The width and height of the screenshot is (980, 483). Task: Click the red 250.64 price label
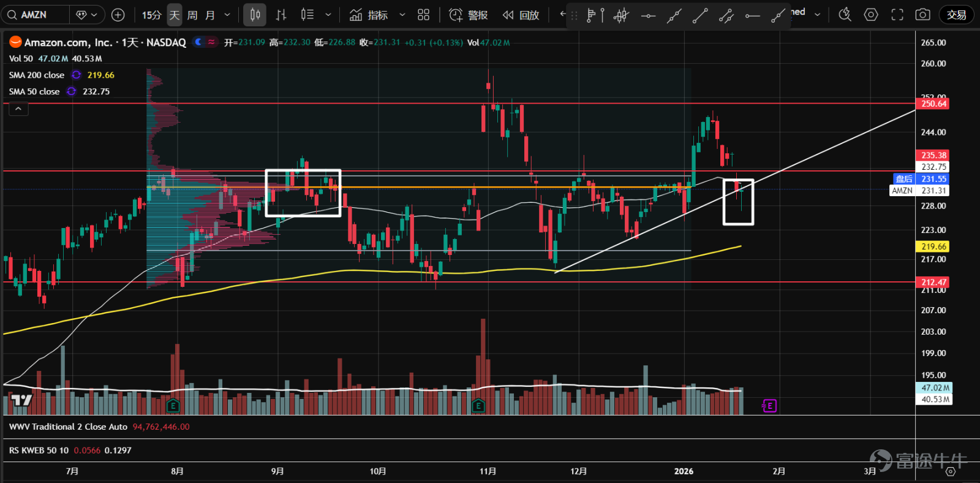933,104
